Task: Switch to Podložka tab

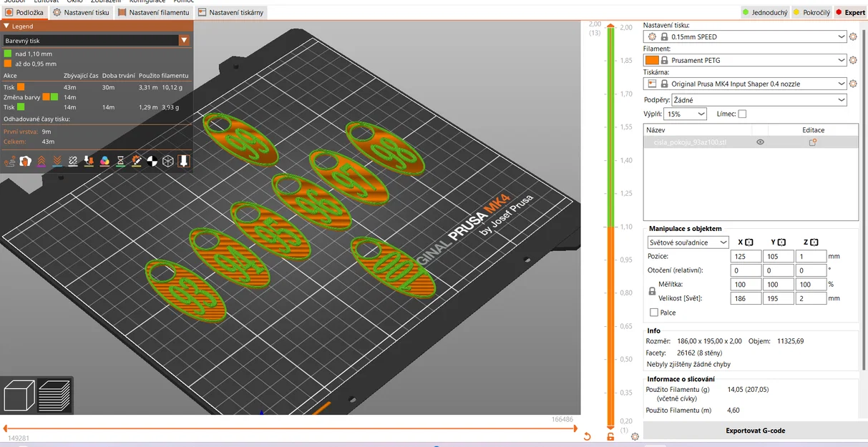Action: pyautogui.click(x=24, y=13)
